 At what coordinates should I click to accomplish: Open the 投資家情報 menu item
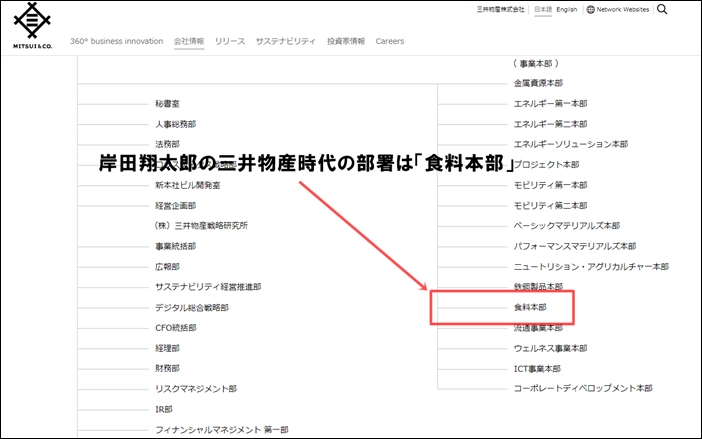pos(346,41)
